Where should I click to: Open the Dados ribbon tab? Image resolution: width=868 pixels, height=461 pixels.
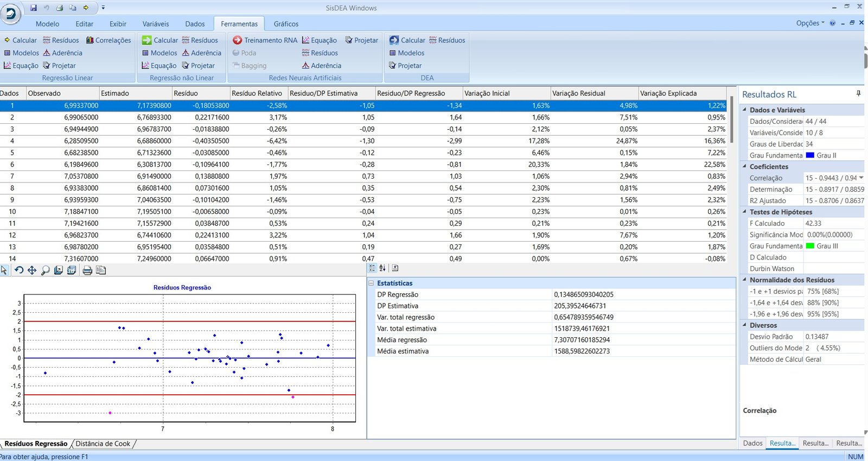[x=195, y=24]
